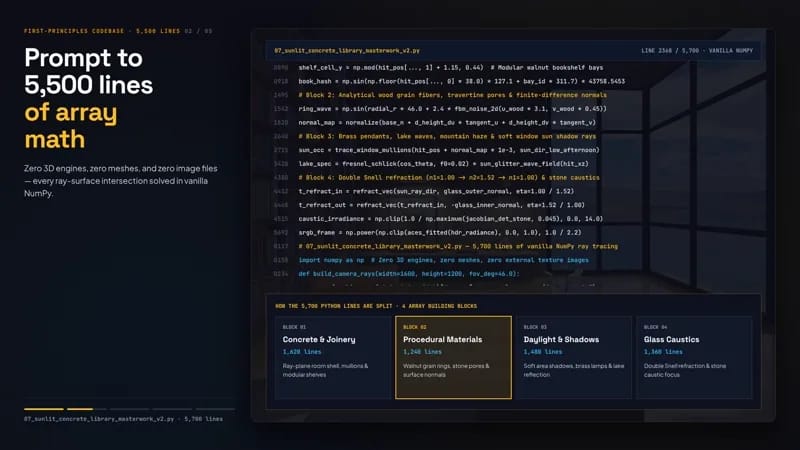Click the 'normal_map = normalize' code line
The height and width of the screenshot is (450, 800).
coord(447,122)
